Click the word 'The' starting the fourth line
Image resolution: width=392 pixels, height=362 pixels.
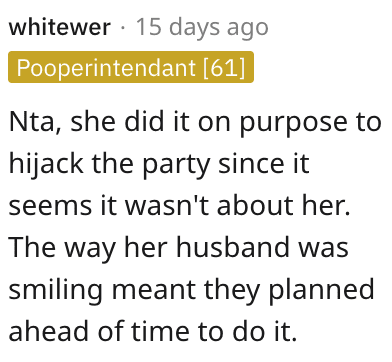tap(32, 248)
